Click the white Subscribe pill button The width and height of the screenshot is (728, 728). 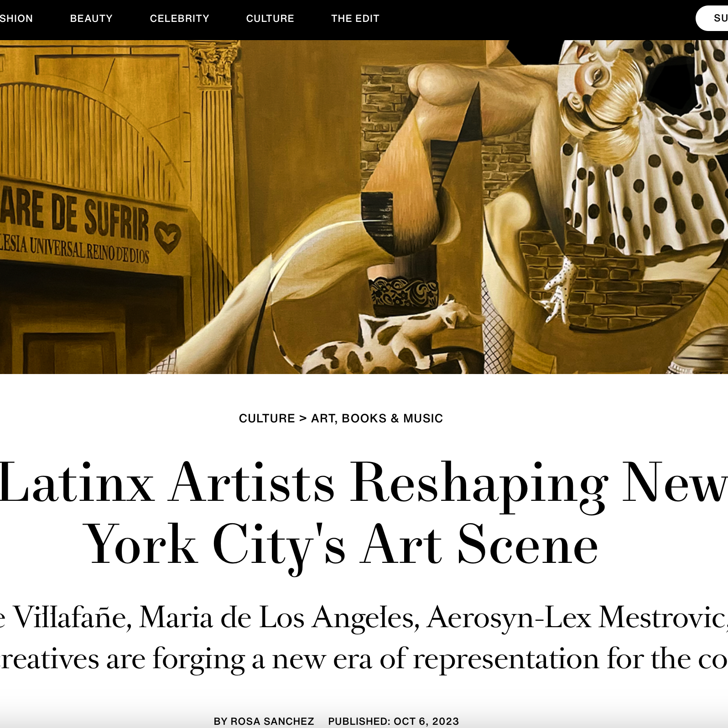pyautogui.click(x=712, y=18)
